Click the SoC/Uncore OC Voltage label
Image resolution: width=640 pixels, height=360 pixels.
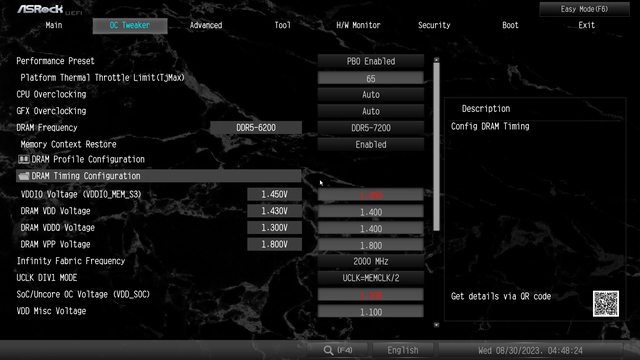(x=83, y=294)
